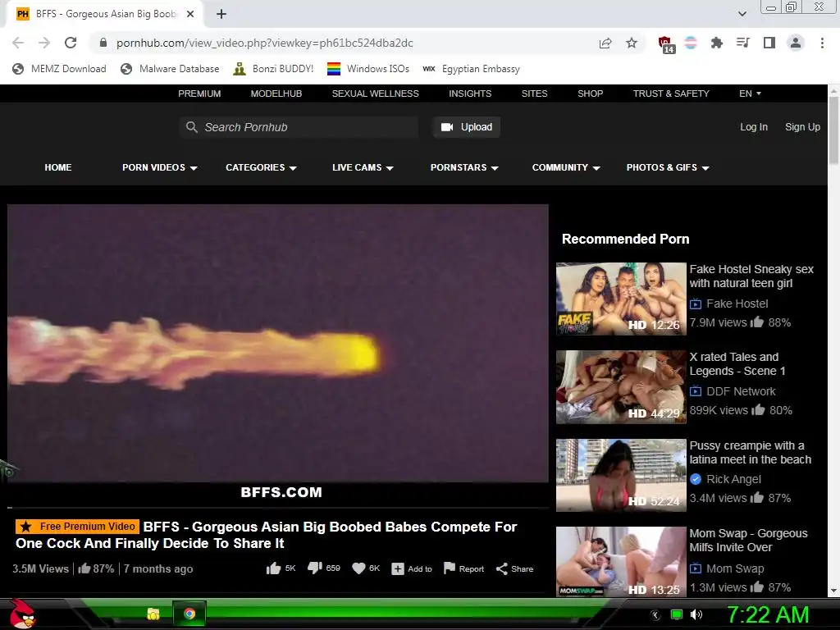Open the Malware Database bookmark
Viewport: 840px width, 630px height.
(170, 69)
